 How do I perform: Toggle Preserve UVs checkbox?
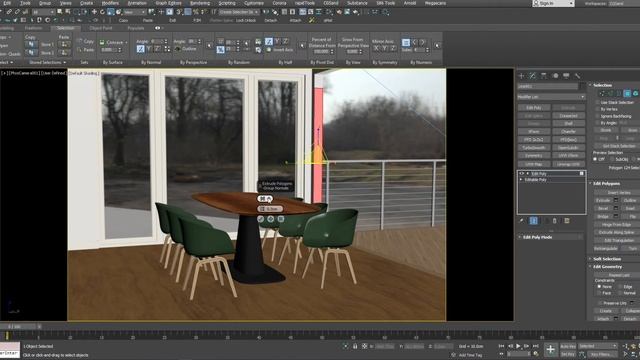click(600, 303)
